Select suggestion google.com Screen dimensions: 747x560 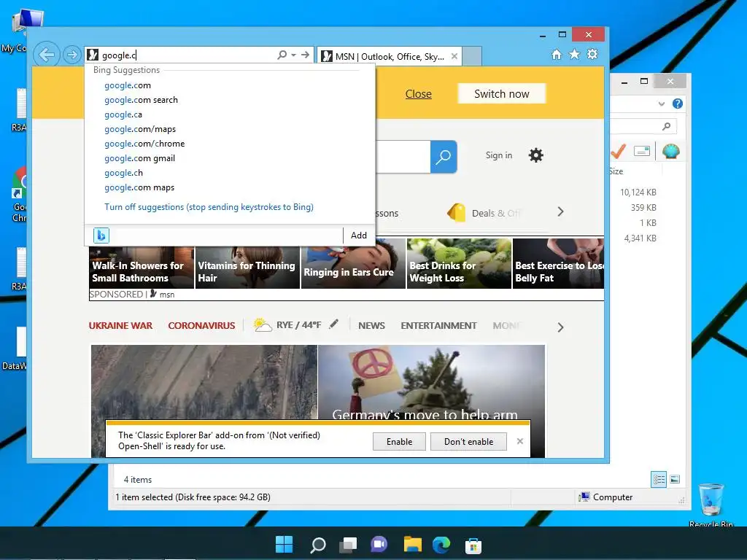tap(128, 85)
